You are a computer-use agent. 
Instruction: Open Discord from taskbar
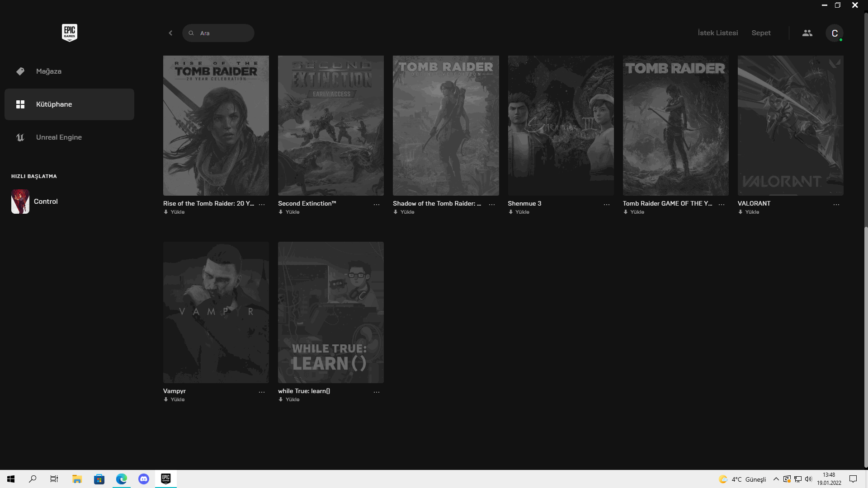[x=144, y=479]
